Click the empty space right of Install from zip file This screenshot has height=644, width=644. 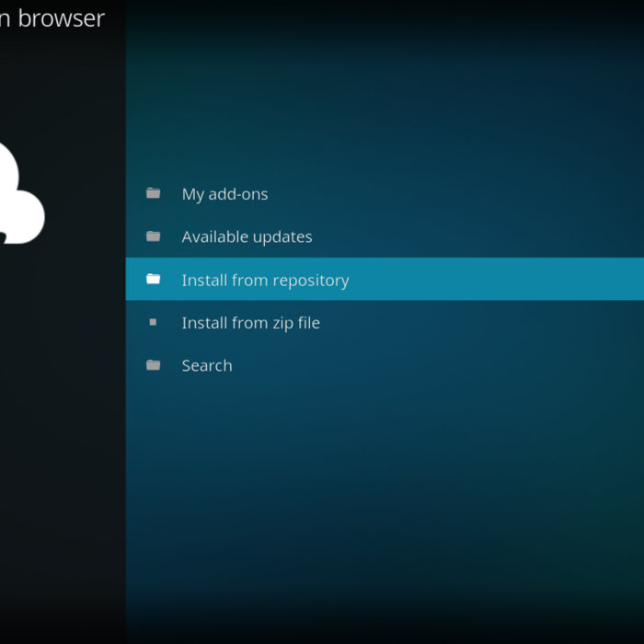point(488,323)
